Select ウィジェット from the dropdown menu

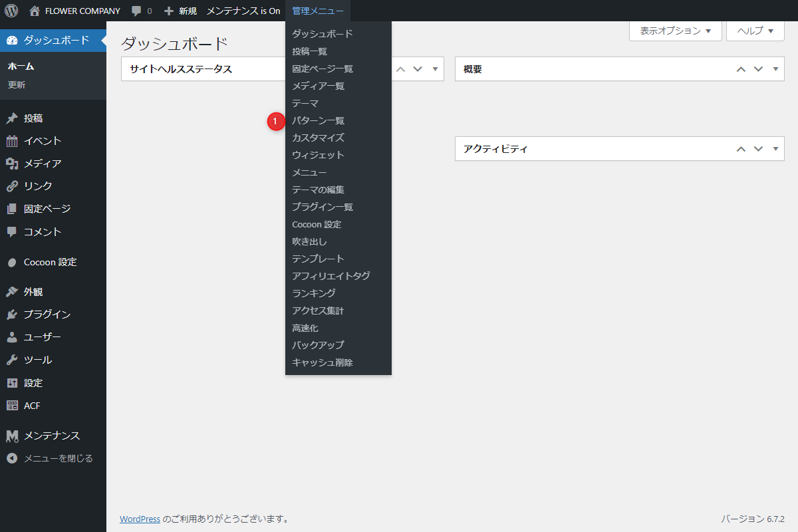pyautogui.click(x=338, y=155)
